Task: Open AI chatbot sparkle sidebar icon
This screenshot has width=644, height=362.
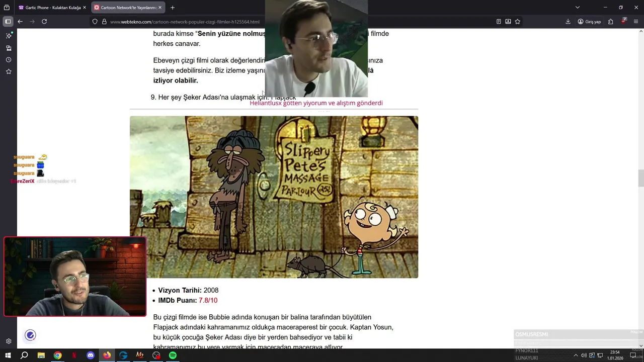Action: point(9,36)
